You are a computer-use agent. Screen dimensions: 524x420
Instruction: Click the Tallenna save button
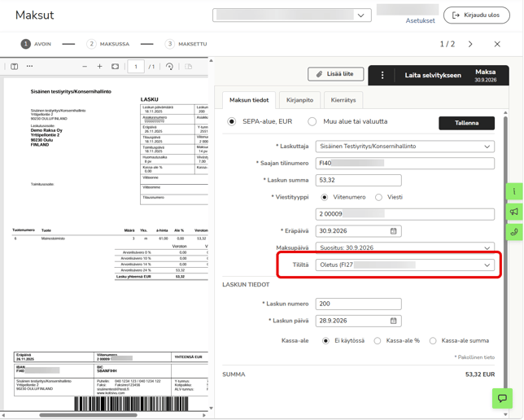[466, 123]
